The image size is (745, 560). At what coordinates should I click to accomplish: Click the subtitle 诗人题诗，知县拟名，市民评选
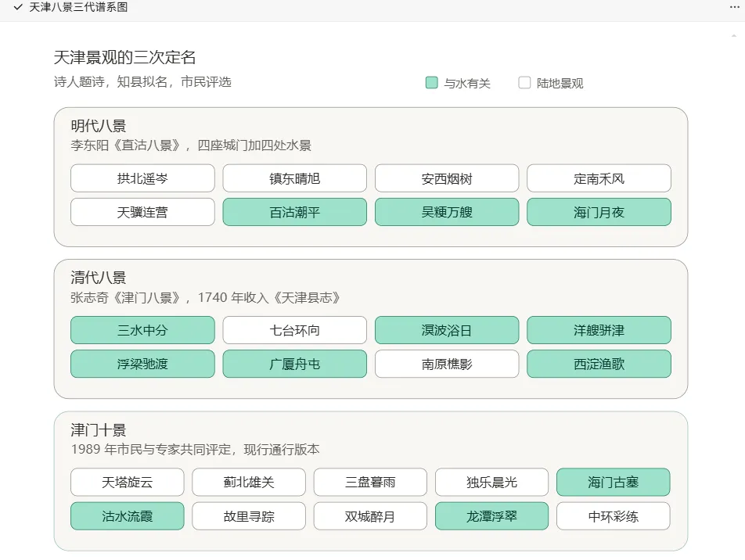[142, 81]
